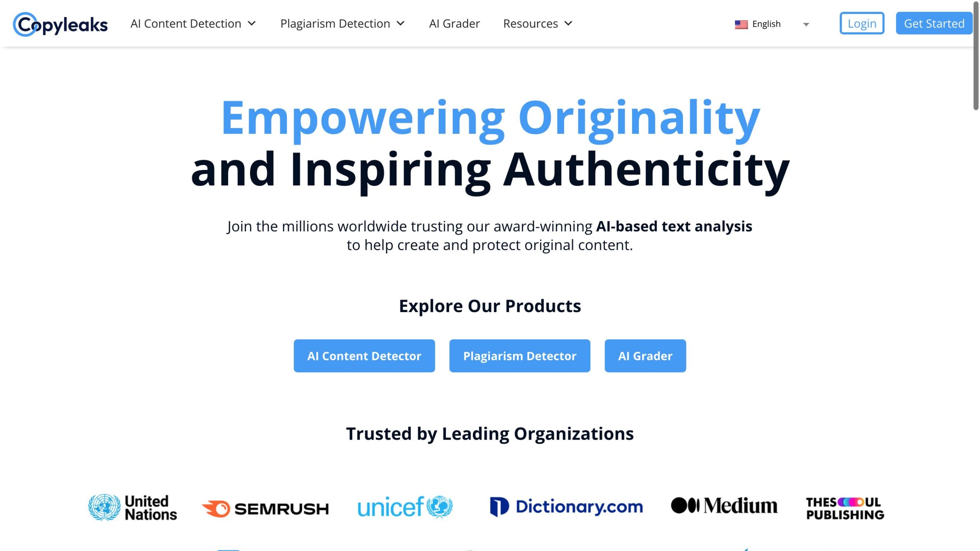Click the Resources dropdown arrow
This screenshot has width=980, height=551.
tap(567, 23)
